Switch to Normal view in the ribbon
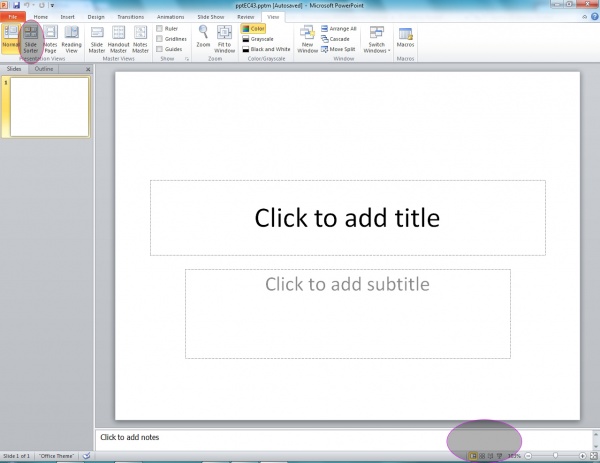Viewport: 600px width, 463px height. (x=10, y=39)
